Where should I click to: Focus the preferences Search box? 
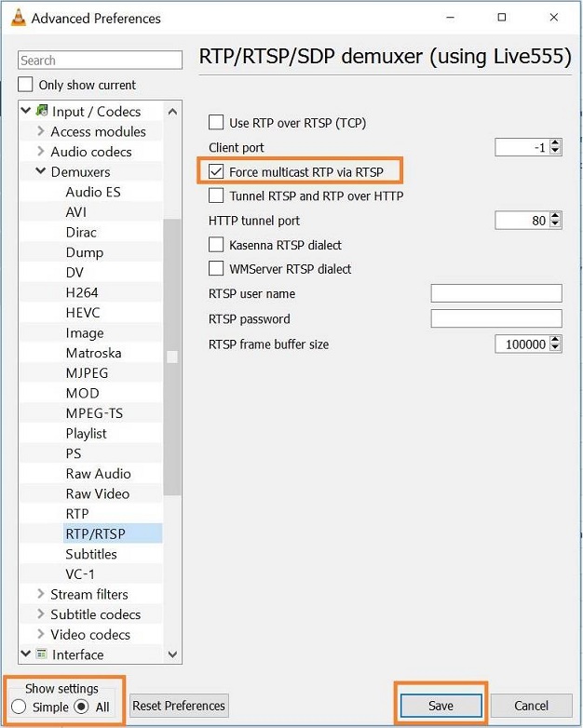pos(100,61)
